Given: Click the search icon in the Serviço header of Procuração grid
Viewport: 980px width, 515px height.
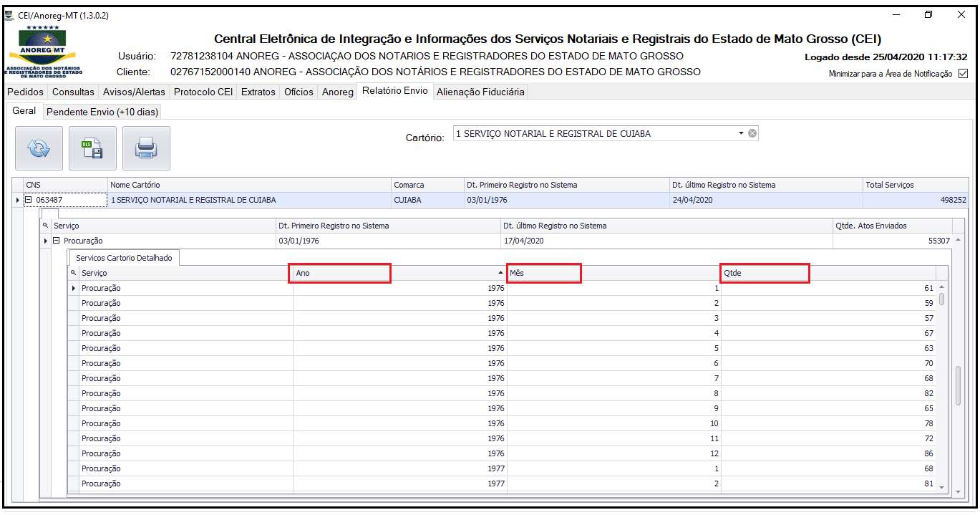Looking at the screenshot, I should pos(47,226).
